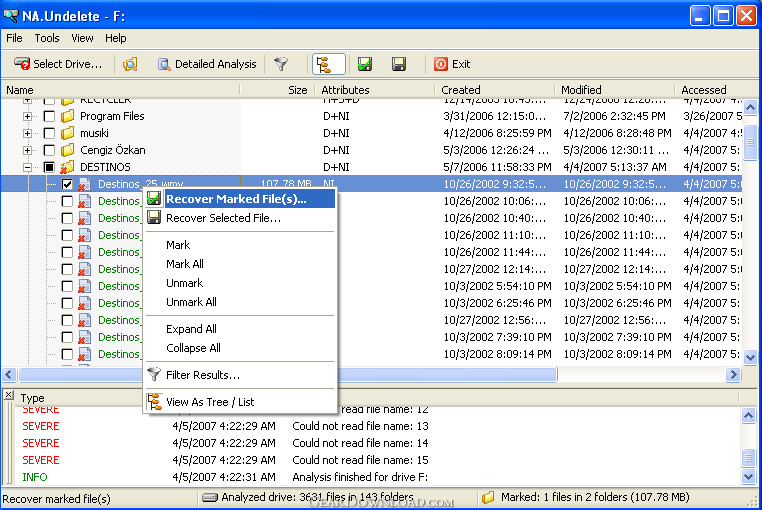The width and height of the screenshot is (762, 510).
Task: Click the deleted file icon in the 10/3/2002 7:39:10 PM row
Action: click(x=85, y=338)
